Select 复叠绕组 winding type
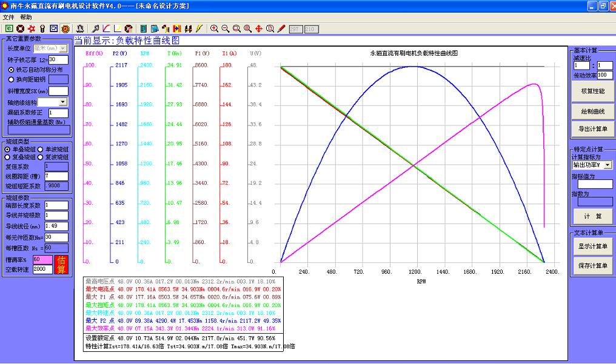 pos(7,157)
